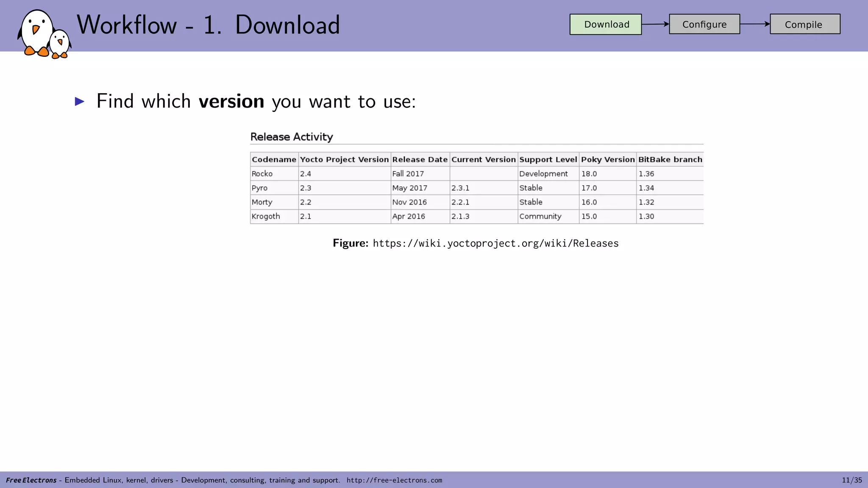Click the Release Activity heading
The width and height of the screenshot is (868, 488).
tap(292, 137)
